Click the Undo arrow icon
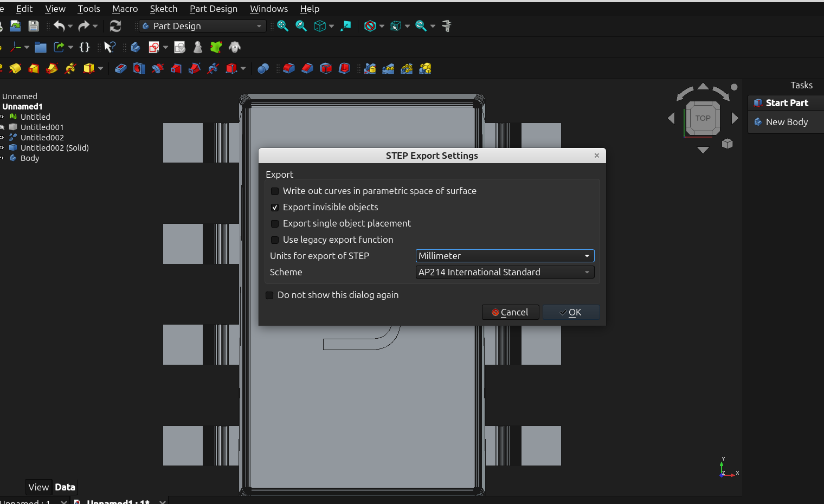Screen dimensions: 824x504 click(59, 26)
